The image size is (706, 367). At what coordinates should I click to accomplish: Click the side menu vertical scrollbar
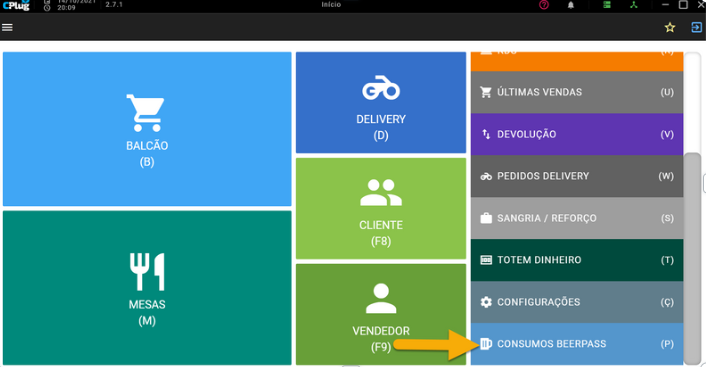(x=692, y=258)
